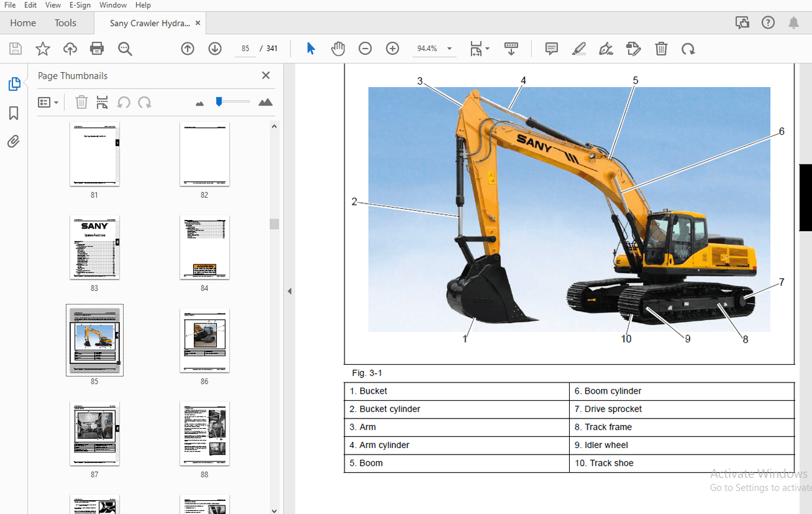The height and width of the screenshot is (514, 812).
Task: Open the Find text magnifier
Action: point(125,48)
